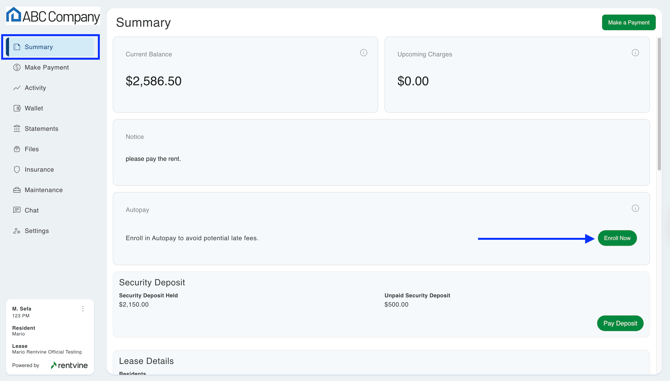Screen dimensions: 670x381
Task: Click the Make Payment dollar icon
Action: point(17,67)
